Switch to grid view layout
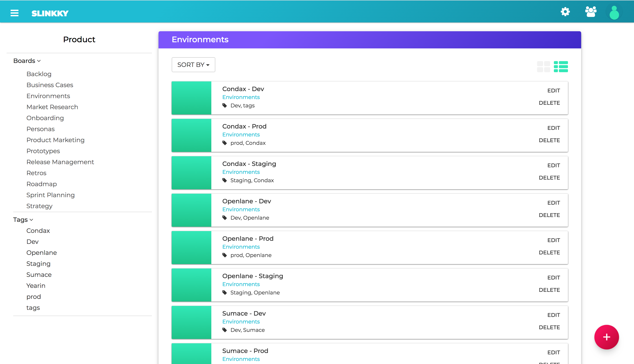The width and height of the screenshot is (634, 364). pos(544,66)
